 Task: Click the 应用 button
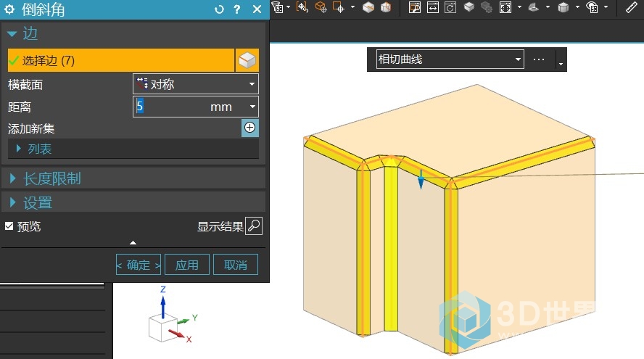coord(187,265)
